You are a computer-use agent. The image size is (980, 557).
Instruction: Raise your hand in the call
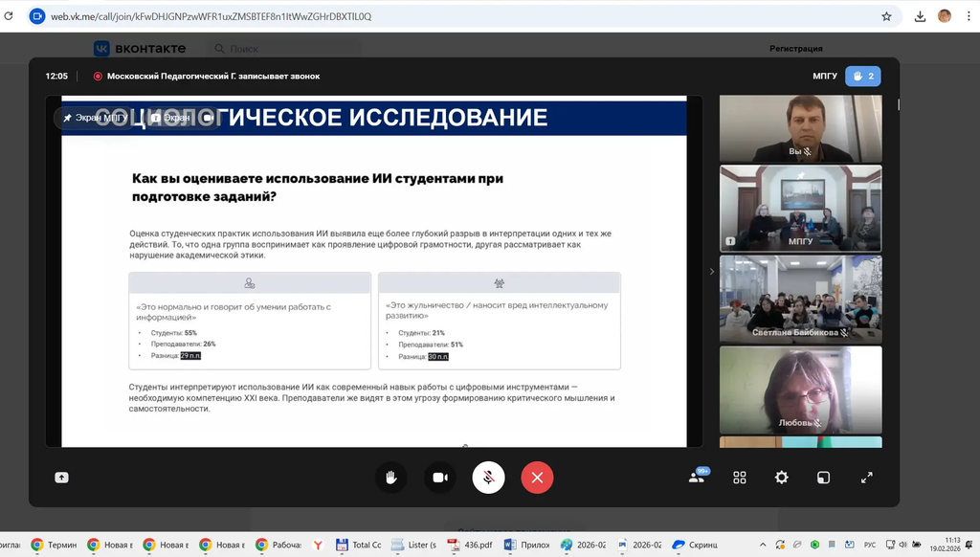pyautogui.click(x=390, y=478)
